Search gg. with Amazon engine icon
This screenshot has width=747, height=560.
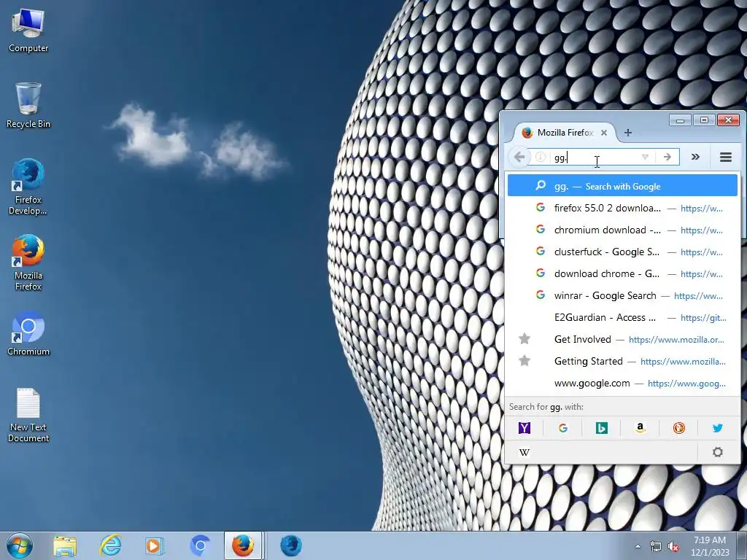coord(640,427)
